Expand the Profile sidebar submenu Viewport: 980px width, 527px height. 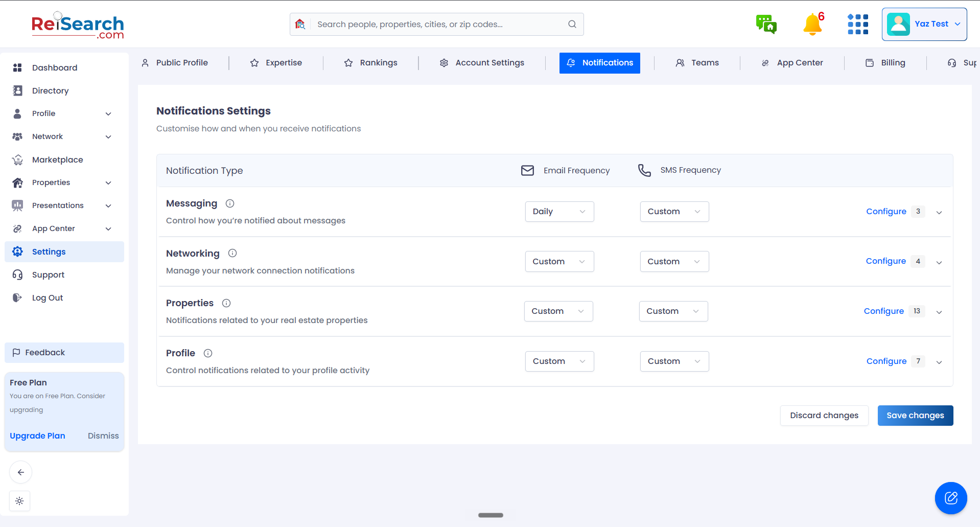point(108,113)
